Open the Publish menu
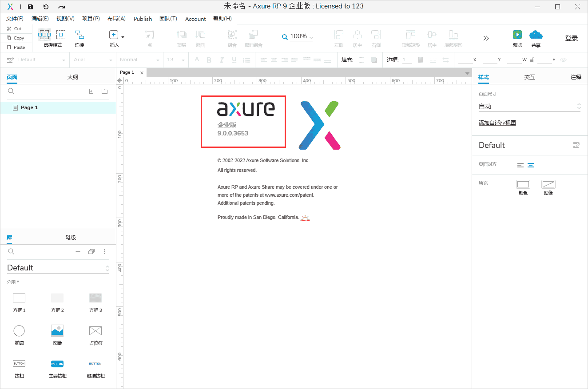The height and width of the screenshot is (389, 588). pos(143,19)
